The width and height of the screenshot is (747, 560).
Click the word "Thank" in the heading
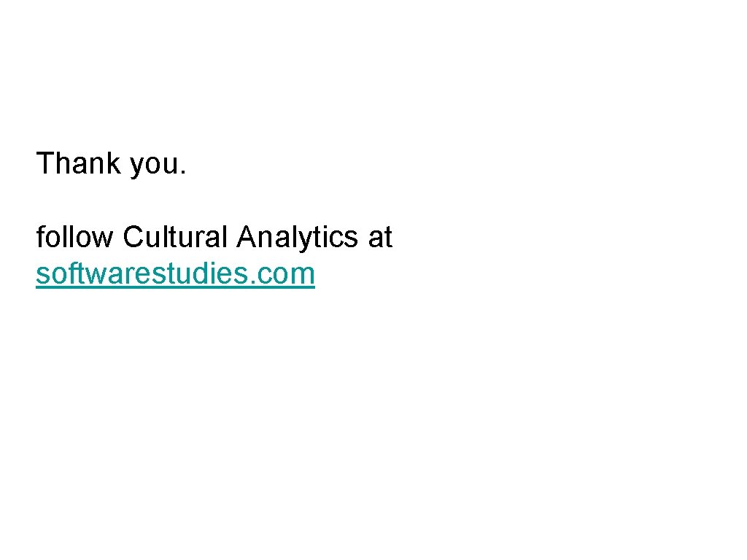click(78, 163)
